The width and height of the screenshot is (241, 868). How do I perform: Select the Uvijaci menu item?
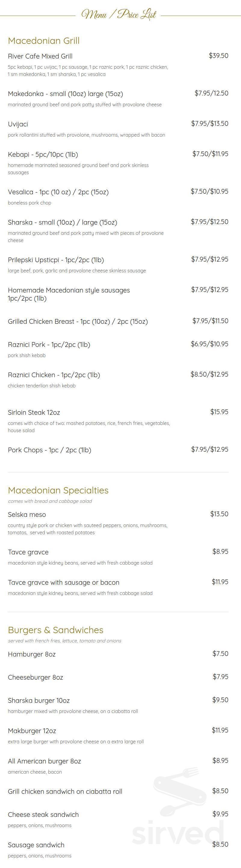(18, 124)
